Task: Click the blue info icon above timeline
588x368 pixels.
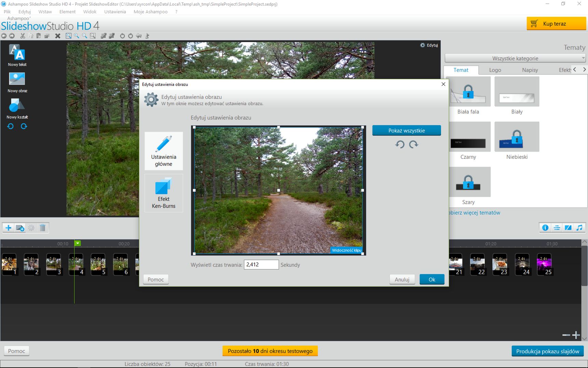Action: point(545,228)
